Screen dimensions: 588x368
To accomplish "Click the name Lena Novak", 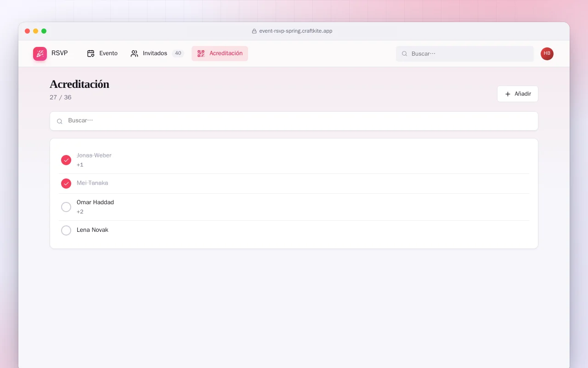I will [x=92, y=230].
